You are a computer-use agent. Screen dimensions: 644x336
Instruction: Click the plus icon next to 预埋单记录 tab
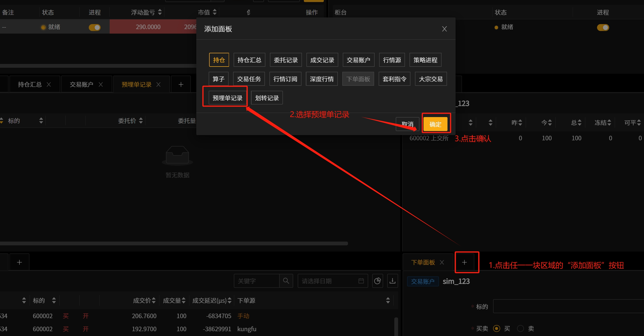[181, 84]
